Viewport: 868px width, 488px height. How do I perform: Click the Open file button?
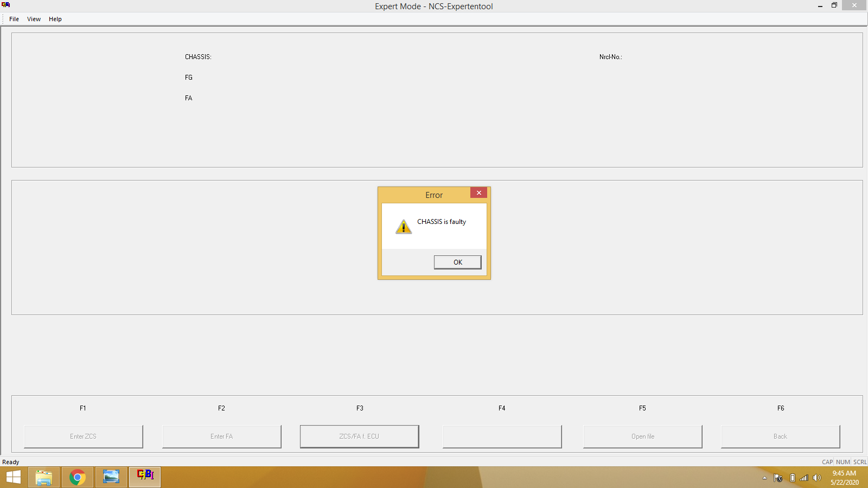tap(643, 436)
